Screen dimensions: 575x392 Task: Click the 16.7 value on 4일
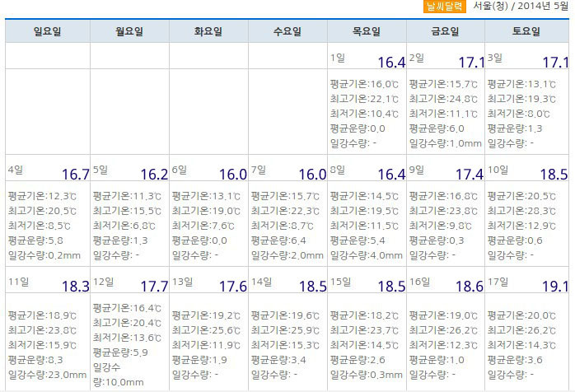tap(76, 175)
